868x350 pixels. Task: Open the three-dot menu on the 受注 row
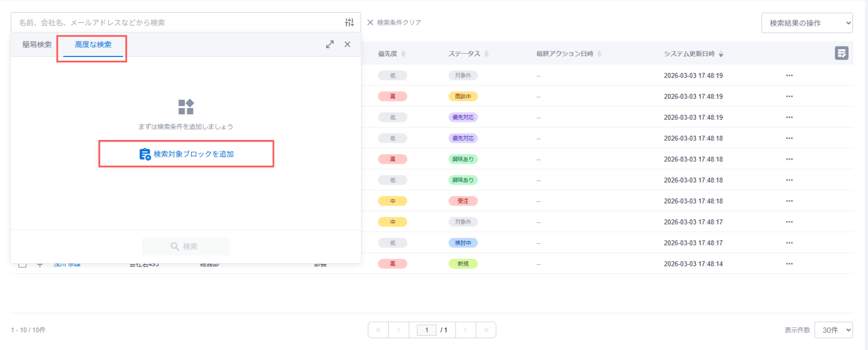[789, 201]
